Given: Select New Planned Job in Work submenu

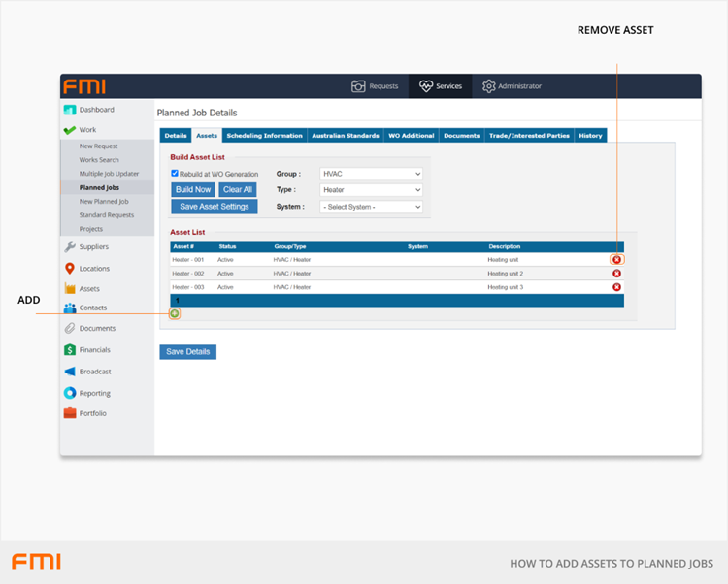Looking at the screenshot, I should click(106, 201).
